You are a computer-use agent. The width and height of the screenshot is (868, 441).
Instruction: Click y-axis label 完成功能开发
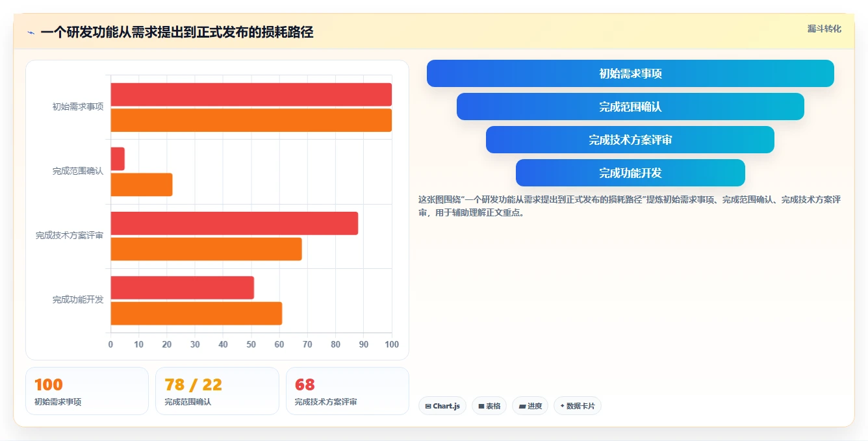coord(78,300)
